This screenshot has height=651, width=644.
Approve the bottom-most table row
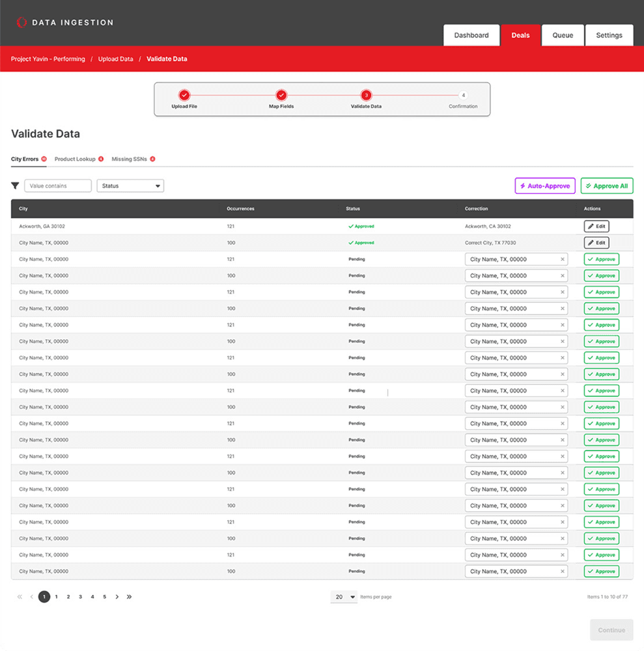point(601,572)
